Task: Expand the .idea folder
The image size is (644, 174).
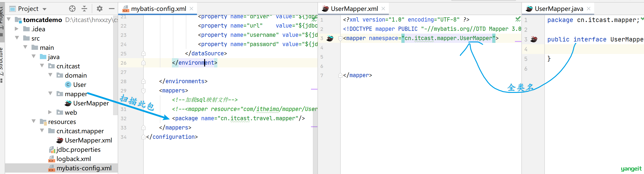Action: [x=17, y=29]
